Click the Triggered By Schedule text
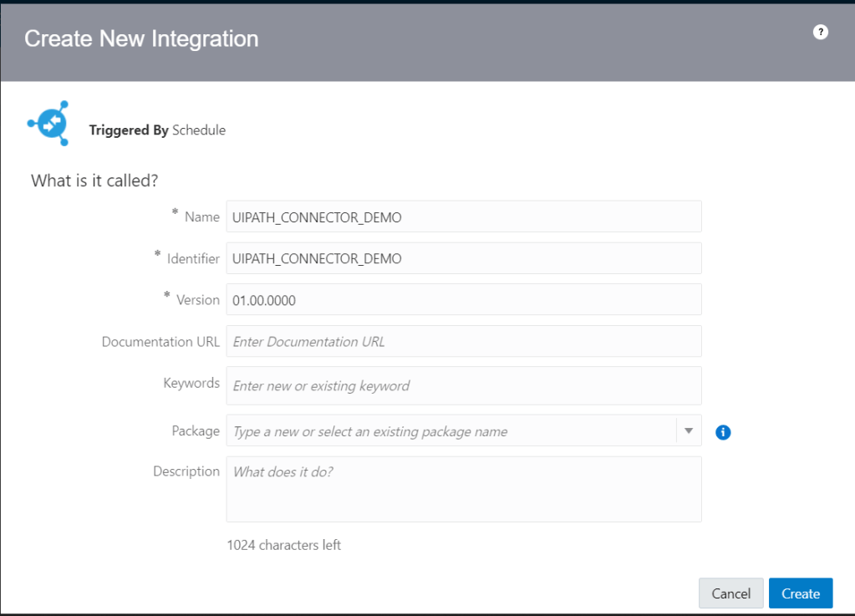Viewport: 855px width, 616px height. tap(157, 130)
